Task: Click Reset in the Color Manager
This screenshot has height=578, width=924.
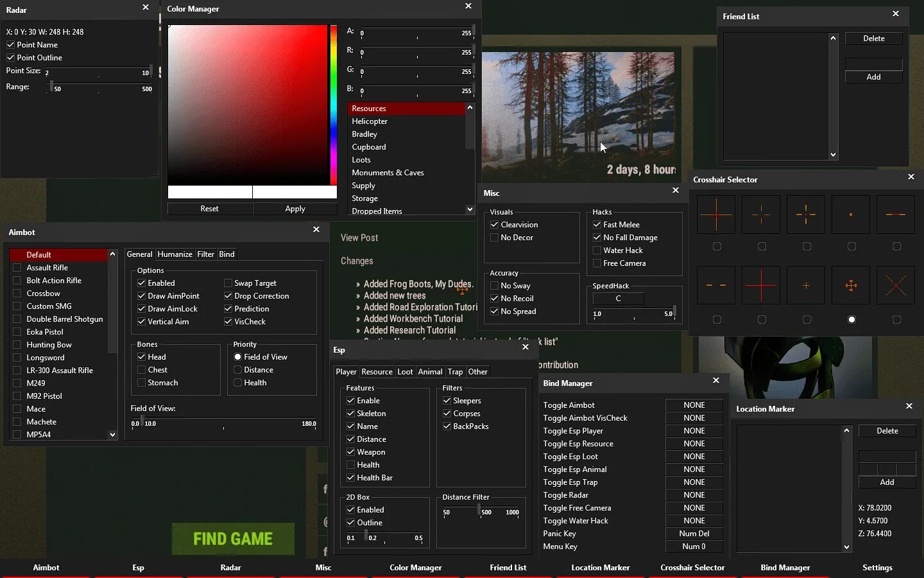Action: (x=209, y=209)
